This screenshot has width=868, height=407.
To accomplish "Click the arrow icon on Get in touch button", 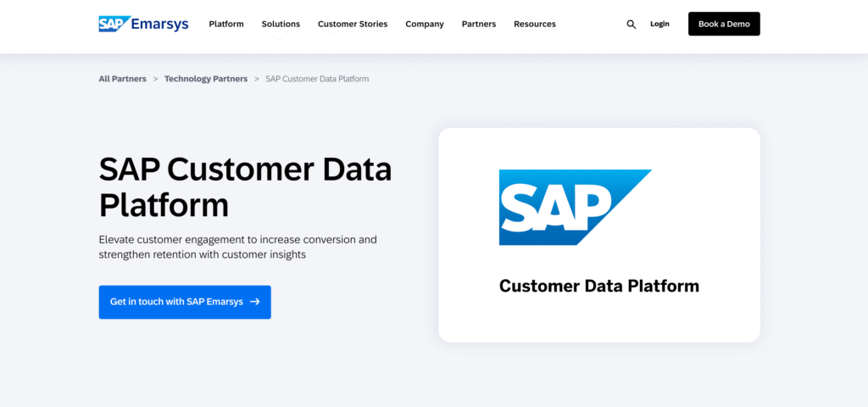I will pyautogui.click(x=254, y=302).
